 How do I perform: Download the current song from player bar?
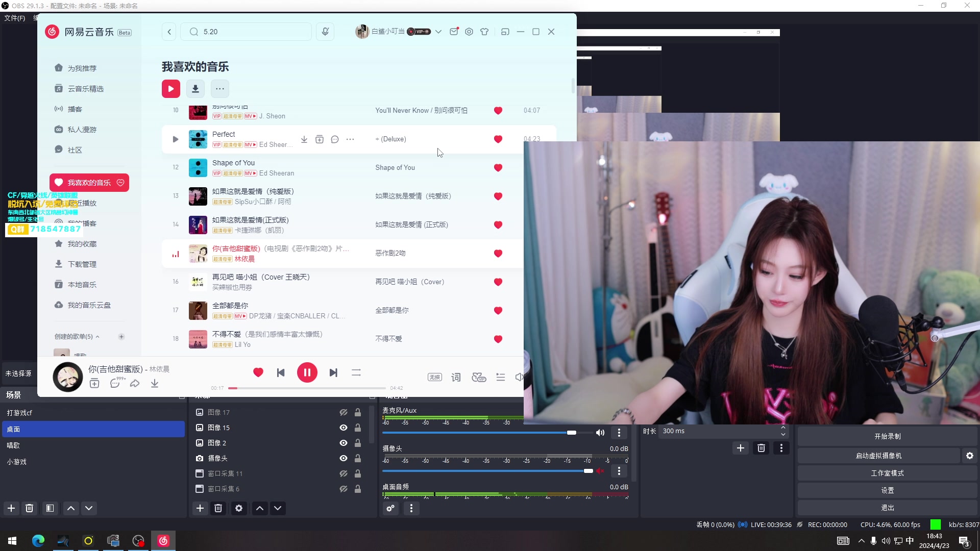point(155,383)
